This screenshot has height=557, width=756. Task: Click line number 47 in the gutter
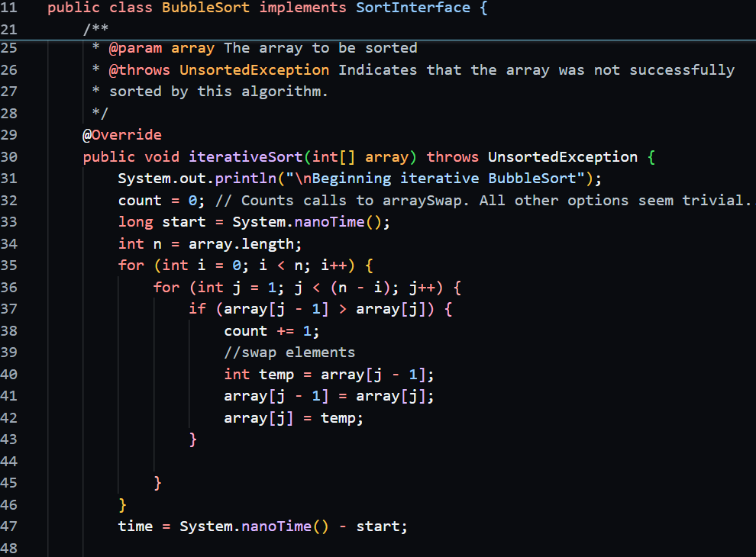coord(9,526)
